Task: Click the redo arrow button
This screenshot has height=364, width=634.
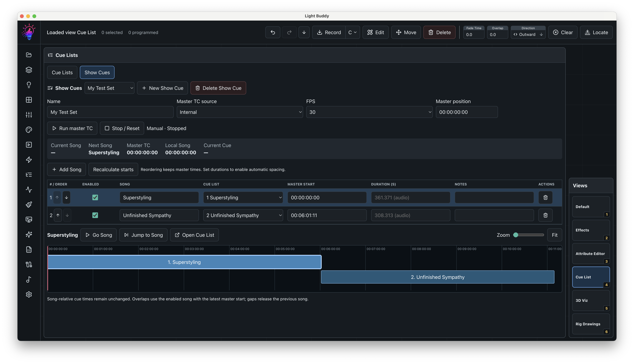Action: pyautogui.click(x=289, y=32)
